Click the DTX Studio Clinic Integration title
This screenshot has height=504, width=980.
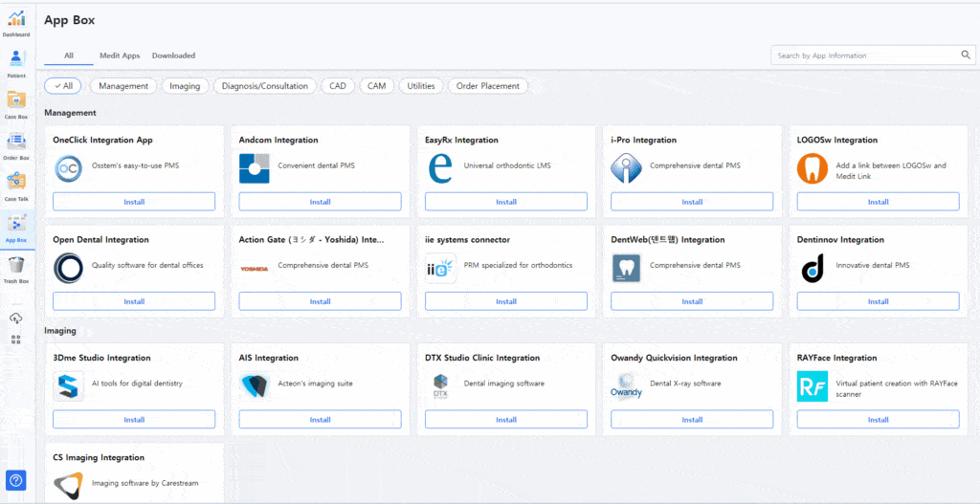482,358
